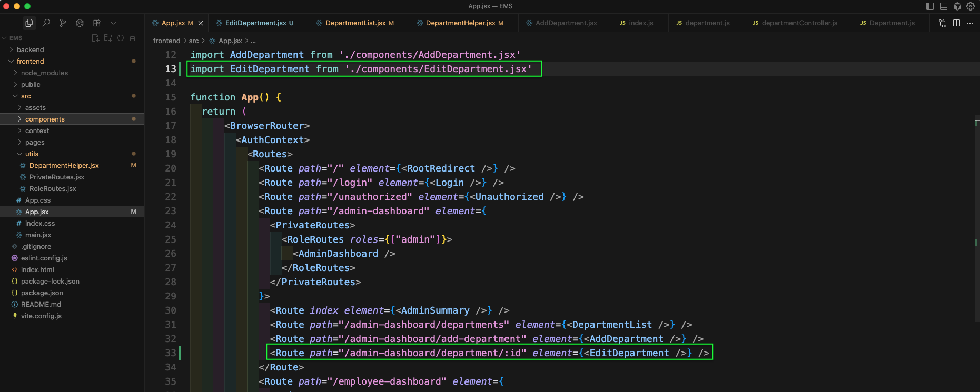The image size is (980, 392).
Task: Open index.css in the file tree
Action: pyautogui.click(x=72, y=223)
